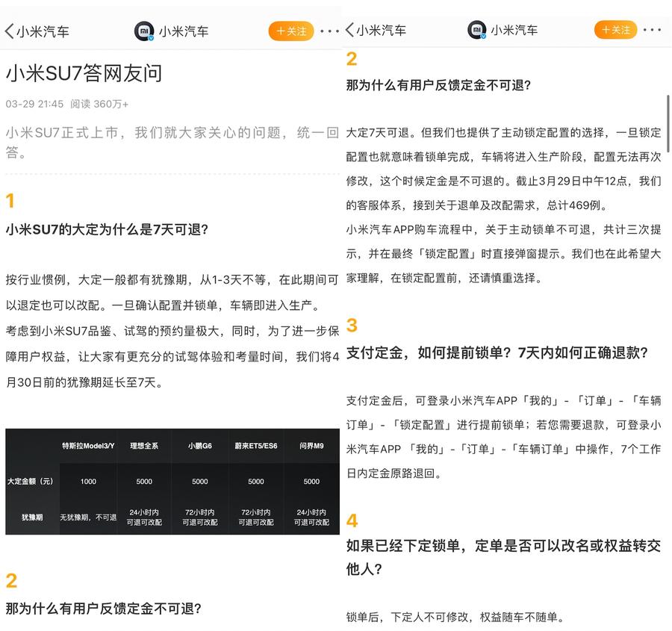Open three-dot more menu in left header
672x631 pixels.
coord(329,31)
